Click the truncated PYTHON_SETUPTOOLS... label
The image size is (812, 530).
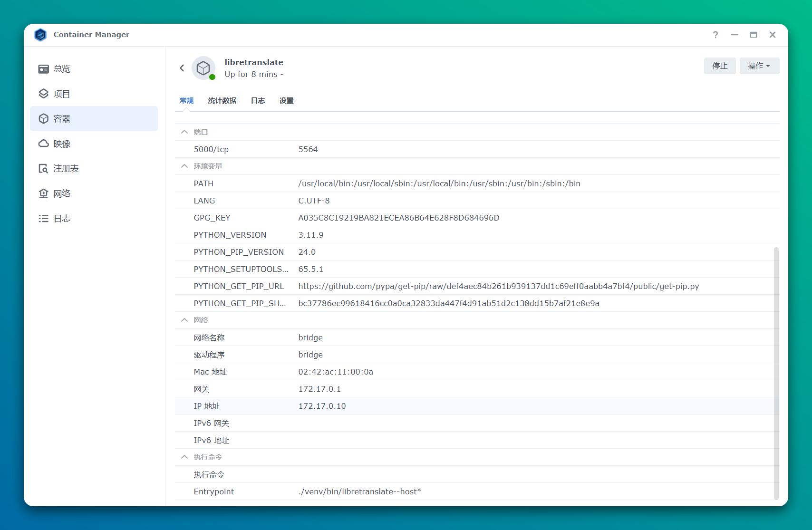(241, 269)
